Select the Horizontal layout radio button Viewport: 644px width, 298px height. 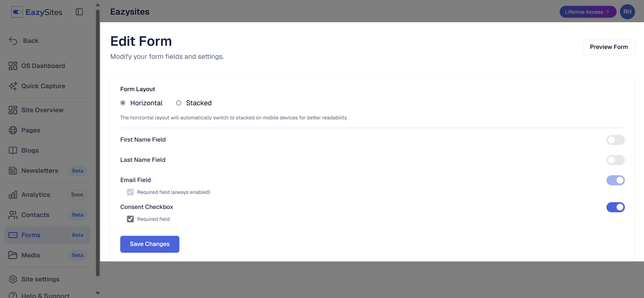[123, 103]
